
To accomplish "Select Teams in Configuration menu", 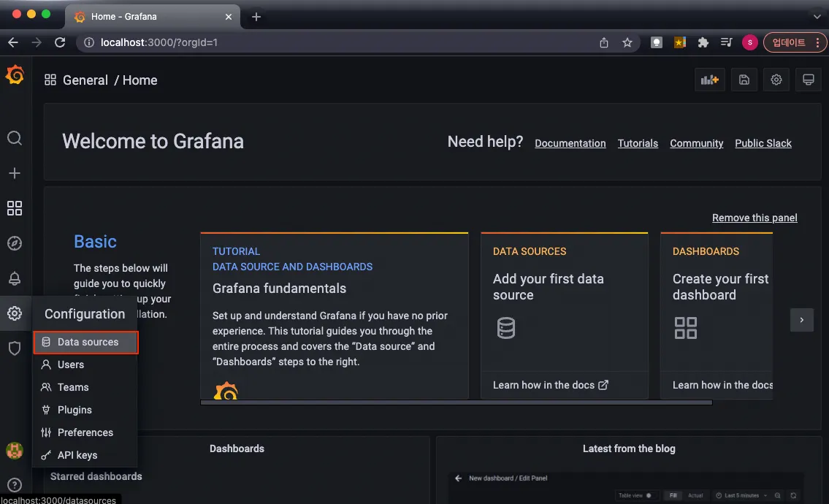I will pos(85,387).
